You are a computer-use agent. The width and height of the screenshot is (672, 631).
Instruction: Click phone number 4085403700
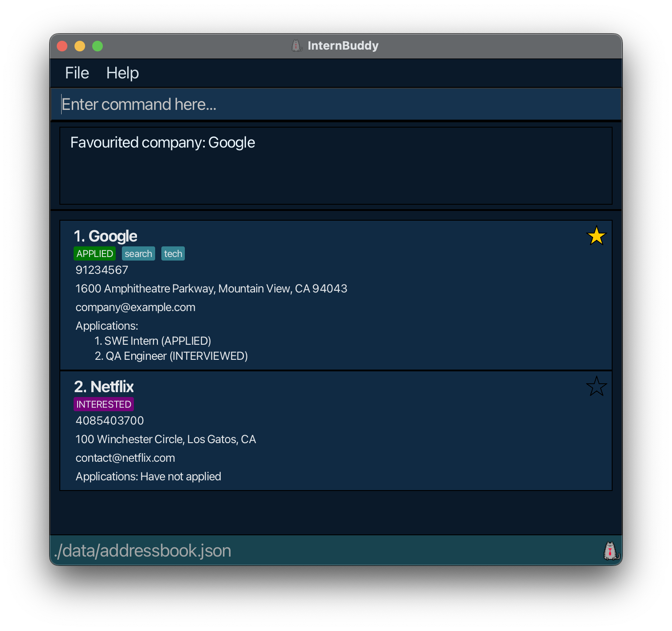click(110, 421)
